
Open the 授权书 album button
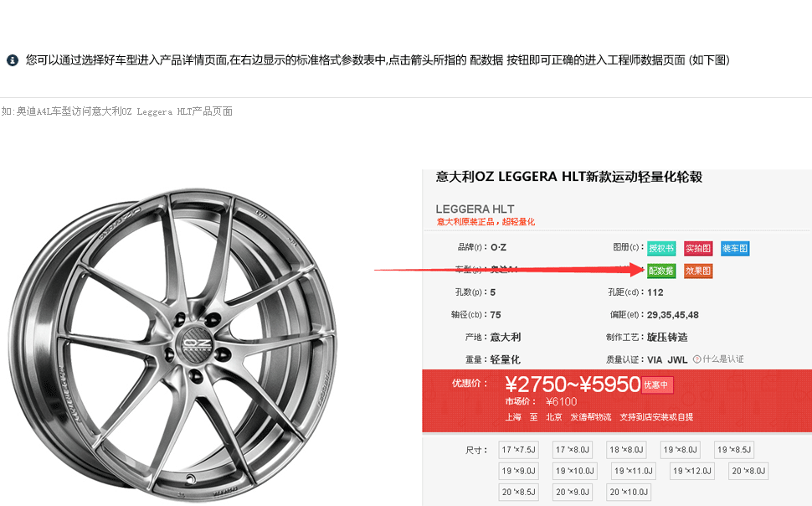pyautogui.click(x=661, y=249)
